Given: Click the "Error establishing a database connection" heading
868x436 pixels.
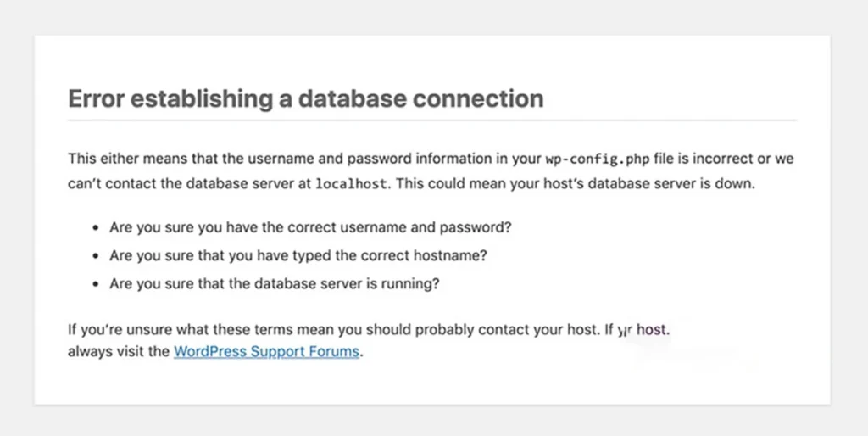Looking at the screenshot, I should [305, 98].
